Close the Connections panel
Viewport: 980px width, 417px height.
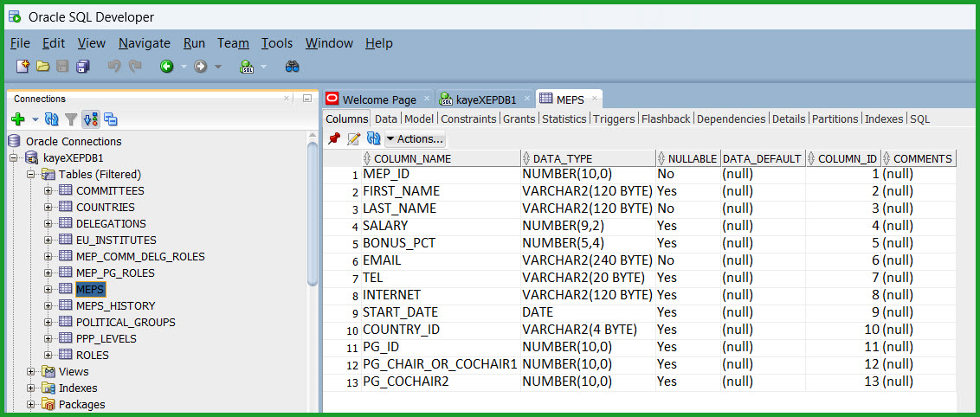click(x=287, y=99)
